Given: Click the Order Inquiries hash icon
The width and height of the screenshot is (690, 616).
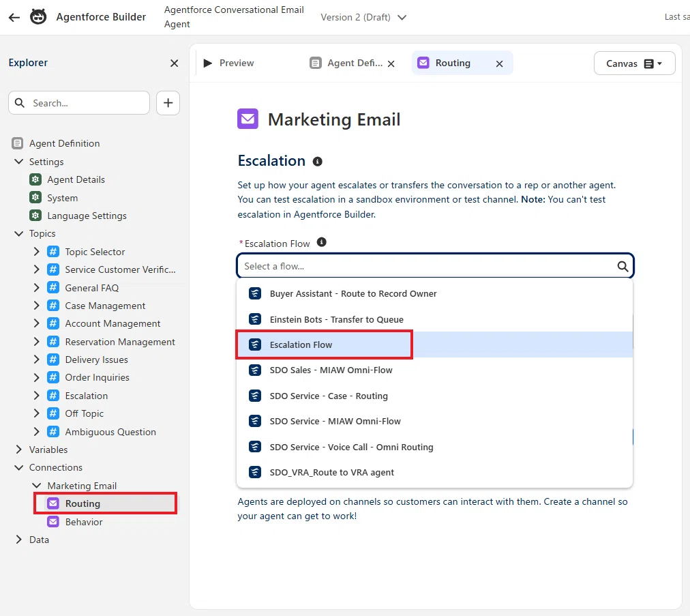Looking at the screenshot, I should 52,377.
